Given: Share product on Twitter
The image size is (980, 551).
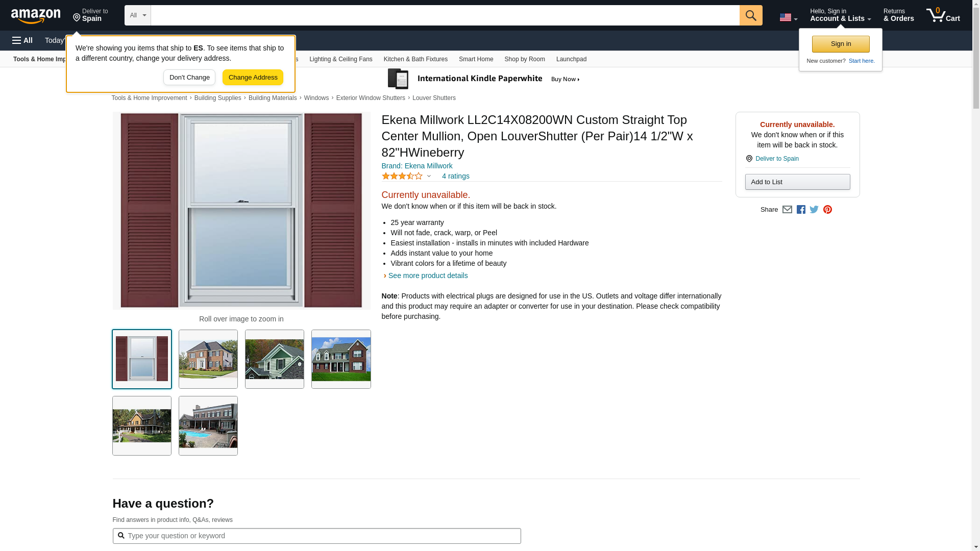Looking at the screenshot, I should (x=814, y=210).
